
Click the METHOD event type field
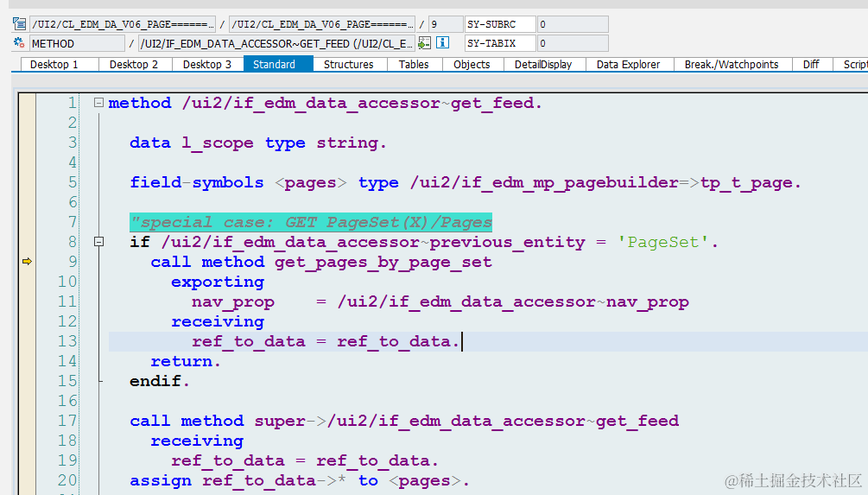pos(78,43)
